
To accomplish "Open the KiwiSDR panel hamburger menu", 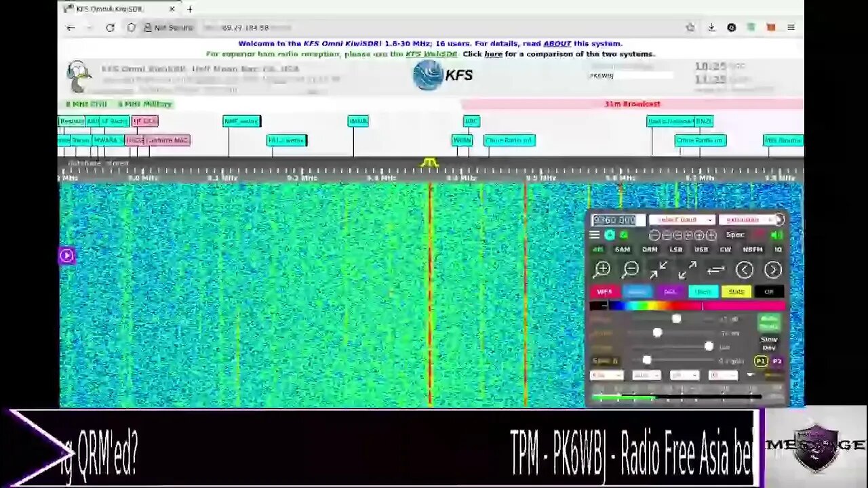I will 594,235.
